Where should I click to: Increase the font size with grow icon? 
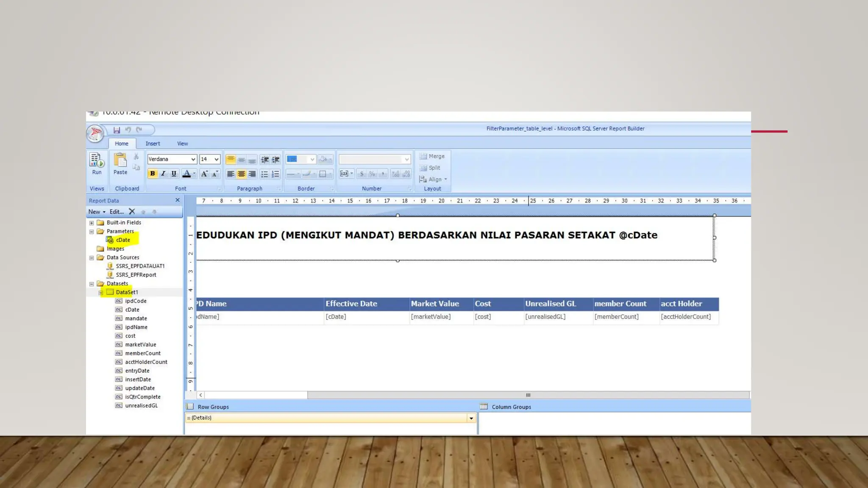pos(204,174)
